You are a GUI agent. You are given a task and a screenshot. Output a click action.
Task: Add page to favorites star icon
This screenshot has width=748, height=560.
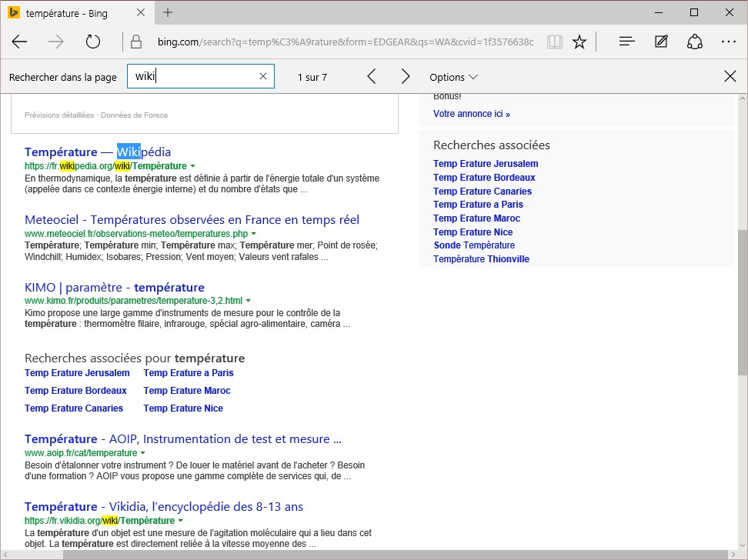click(579, 42)
